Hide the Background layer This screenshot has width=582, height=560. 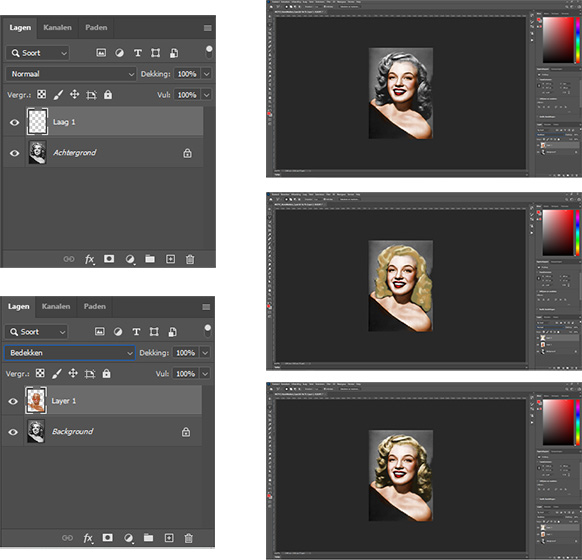point(13,432)
